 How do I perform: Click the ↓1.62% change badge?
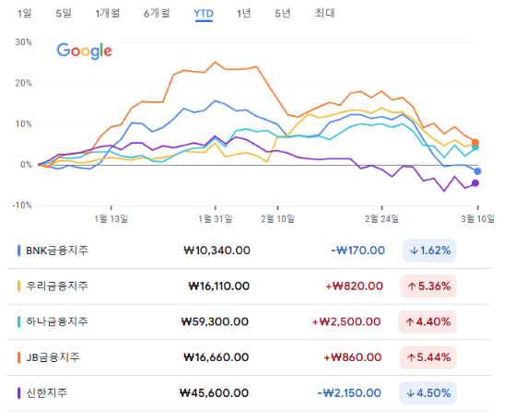[429, 251]
